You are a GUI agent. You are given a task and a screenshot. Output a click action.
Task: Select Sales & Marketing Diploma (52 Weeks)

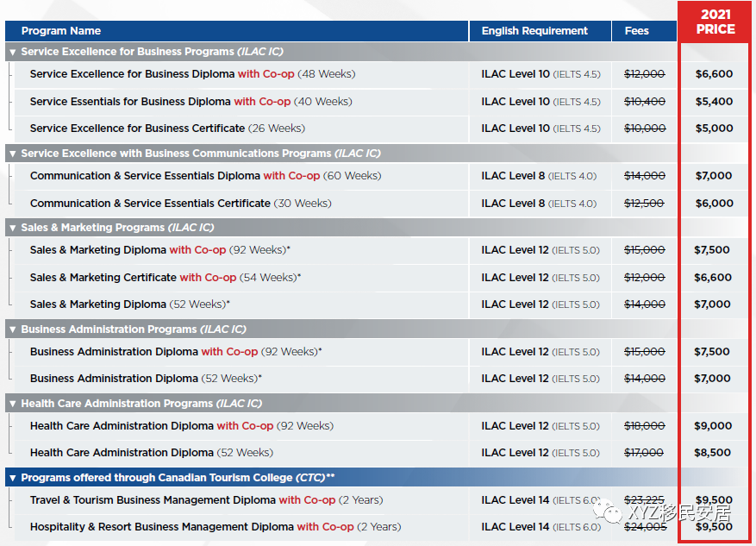129,304
